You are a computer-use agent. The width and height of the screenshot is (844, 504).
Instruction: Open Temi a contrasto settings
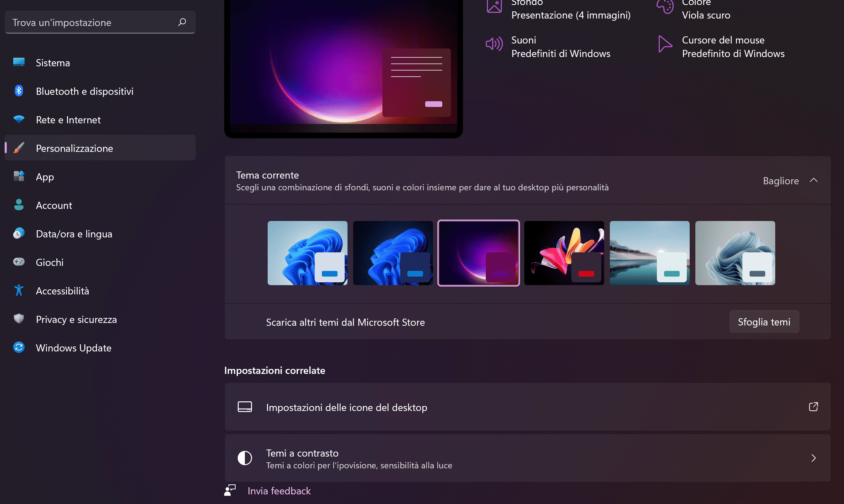tap(527, 458)
